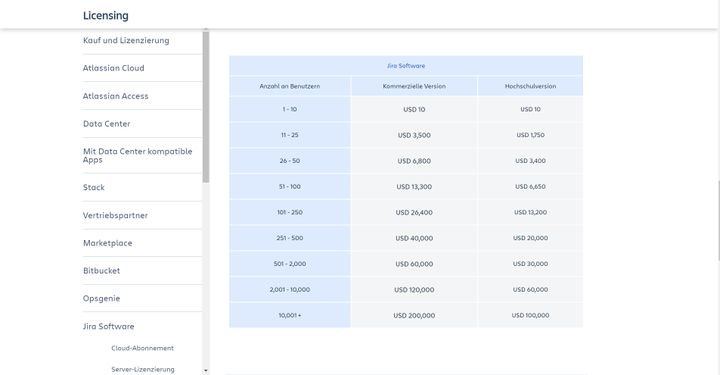720x375 pixels.
Task: Click the 251 - 500 users cell
Action: [x=290, y=238]
